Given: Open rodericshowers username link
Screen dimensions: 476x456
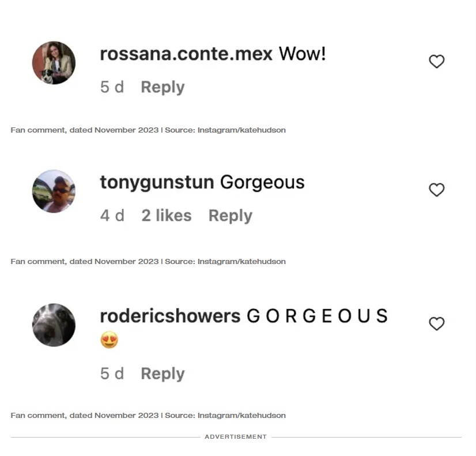Looking at the screenshot, I should [x=170, y=316].
